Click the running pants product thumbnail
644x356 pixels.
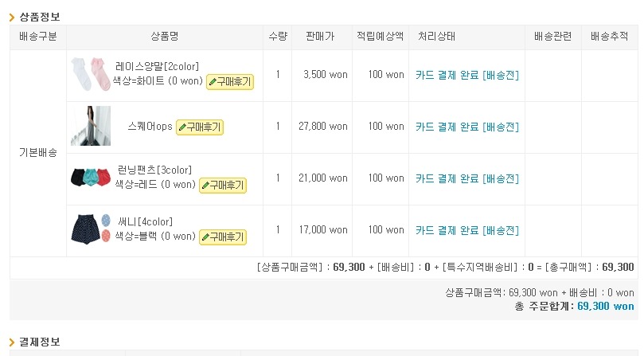pyautogui.click(x=90, y=177)
